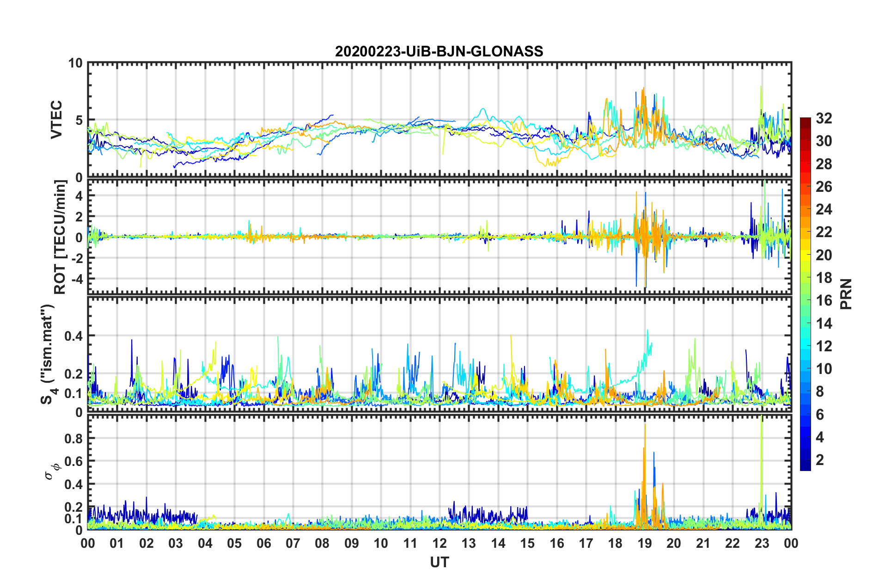Click colorbar tick label 12
Image resolution: width=879 pixels, height=588 pixels.
pyautogui.click(x=824, y=346)
